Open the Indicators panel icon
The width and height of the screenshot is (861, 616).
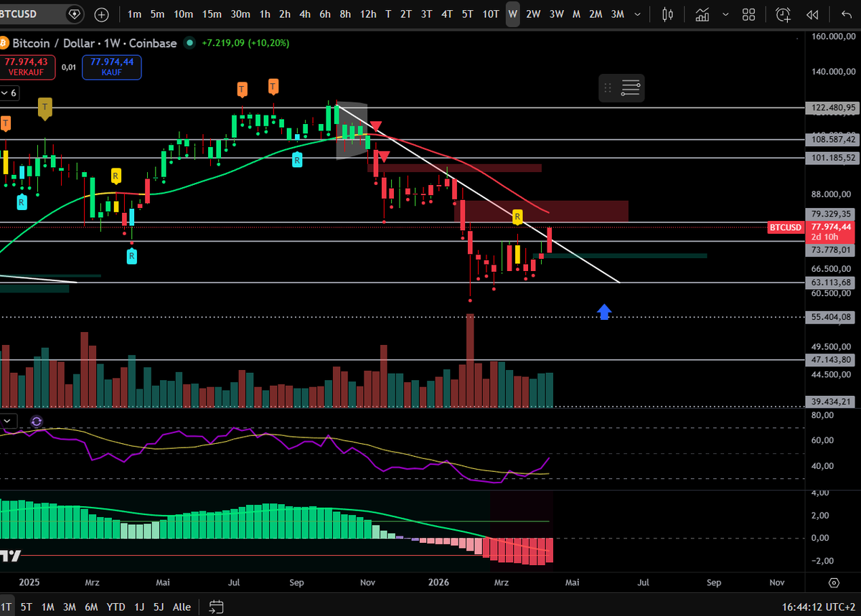tap(703, 14)
